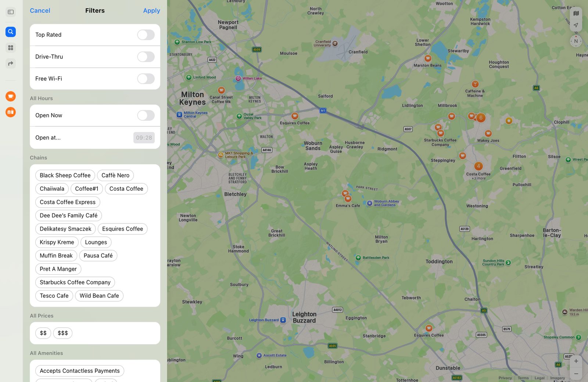Screen dimensions: 588x382
Task: Open the Terms link on map
Action: coord(523,378)
